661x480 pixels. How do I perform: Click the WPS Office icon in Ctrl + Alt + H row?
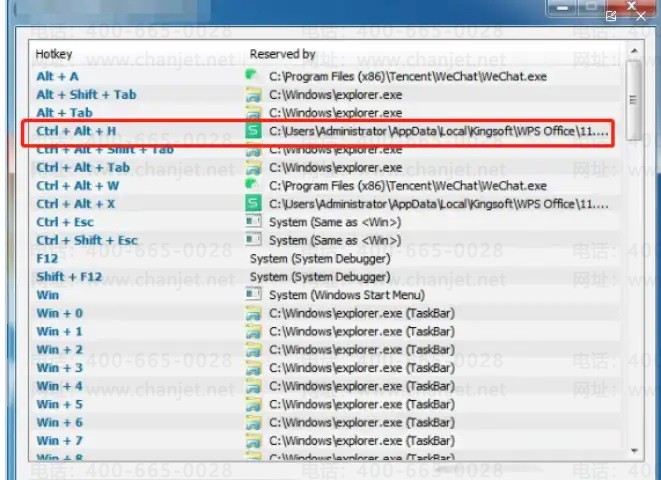[x=253, y=131]
